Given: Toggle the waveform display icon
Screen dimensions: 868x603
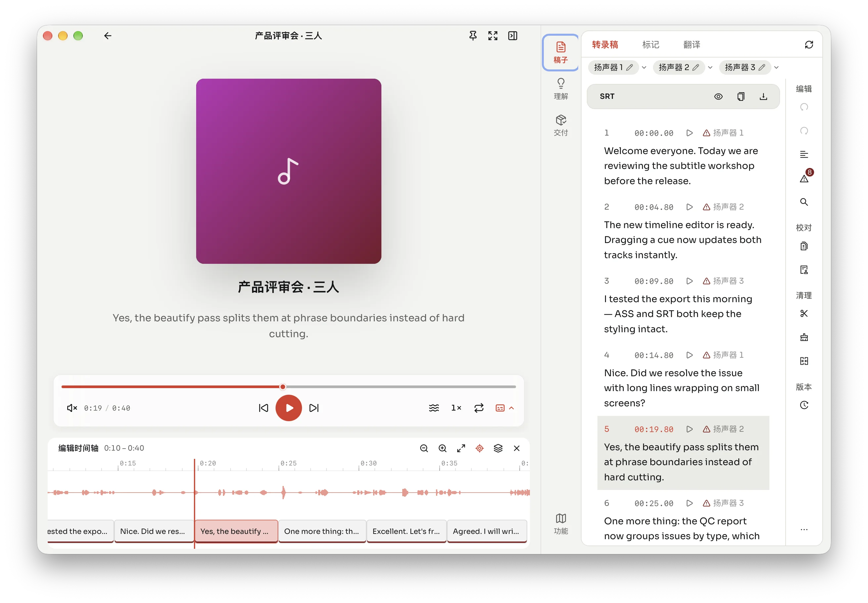Looking at the screenshot, I should (x=434, y=408).
